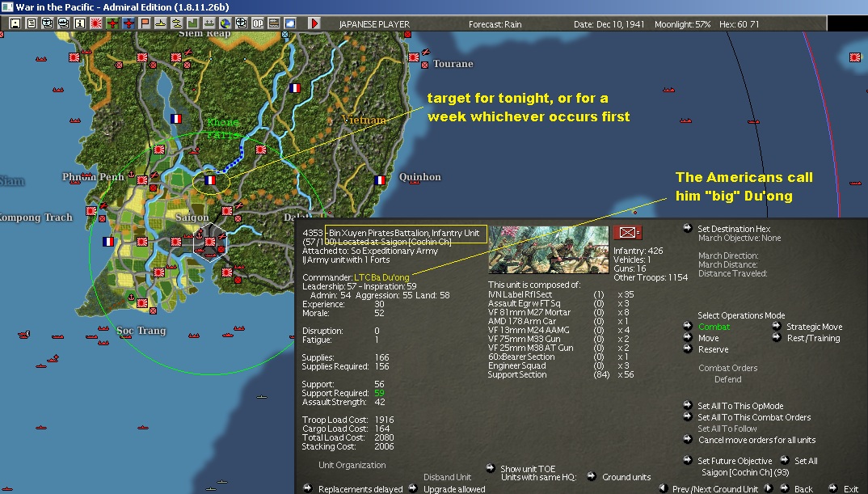Click the crosshair target toolbar icon
Image resolution: width=868 pixels, height=494 pixels.
click(242, 23)
